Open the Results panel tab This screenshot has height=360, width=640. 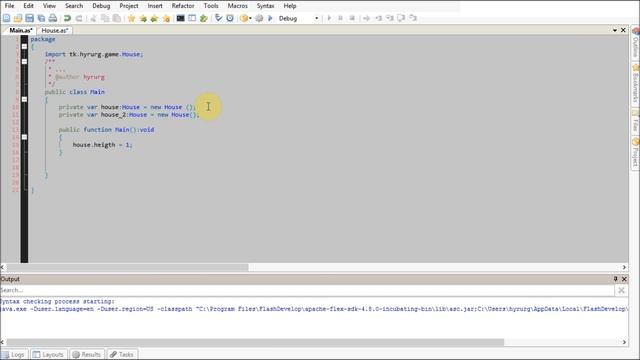86,354
